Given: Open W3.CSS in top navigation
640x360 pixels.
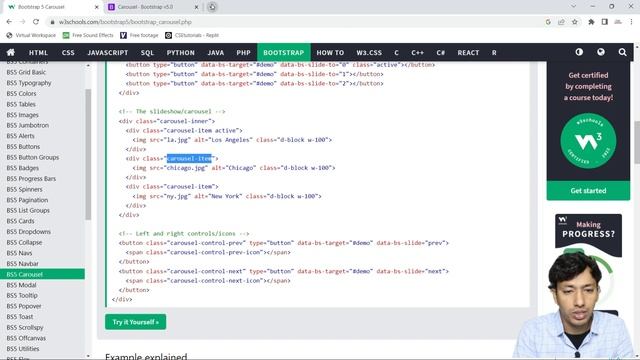Looking at the screenshot, I should pyautogui.click(x=369, y=52).
